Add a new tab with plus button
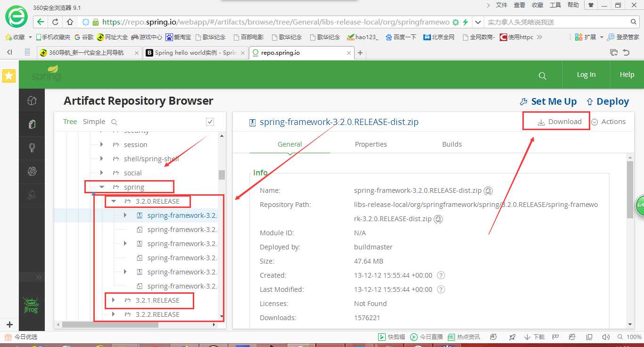The image size is (644, 347). [x=360, y=53]
